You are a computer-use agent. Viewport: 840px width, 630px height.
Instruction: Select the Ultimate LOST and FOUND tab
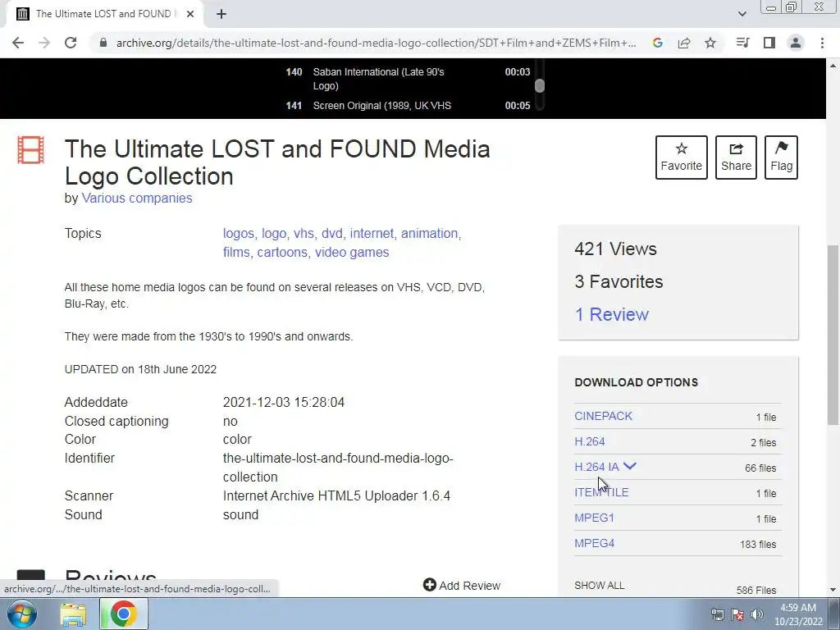(x=104, y=14)
